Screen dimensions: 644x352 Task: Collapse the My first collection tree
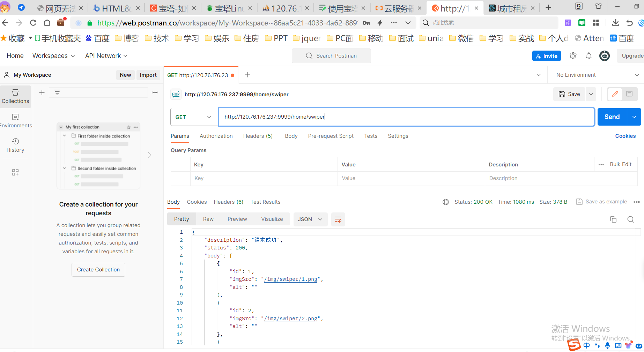[x=61, y=127]
